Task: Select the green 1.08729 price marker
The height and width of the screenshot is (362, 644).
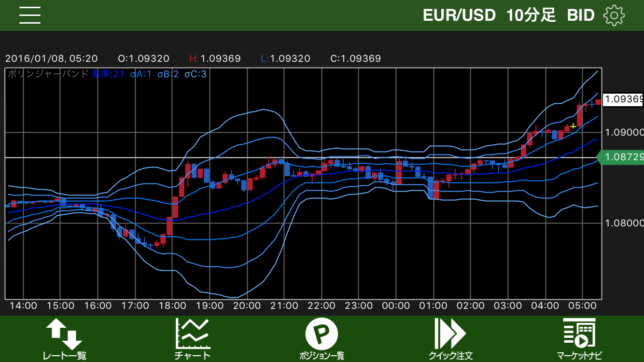Action: [621, 157]
